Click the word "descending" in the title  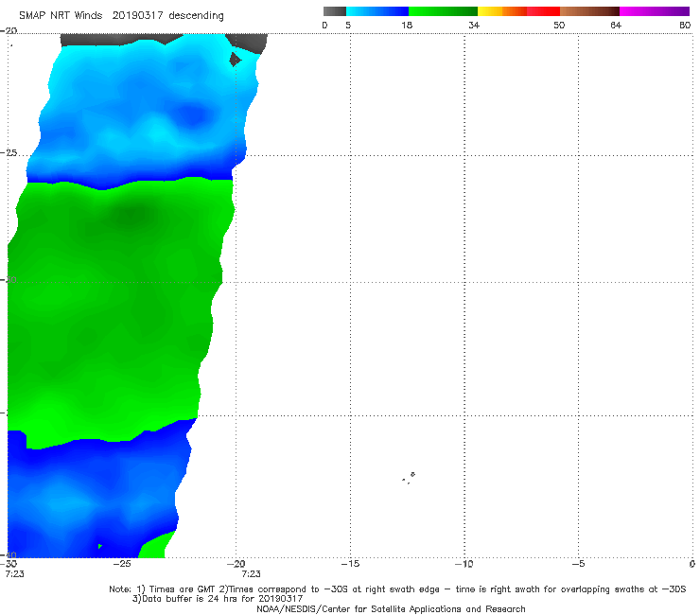(x=196, y=16)
